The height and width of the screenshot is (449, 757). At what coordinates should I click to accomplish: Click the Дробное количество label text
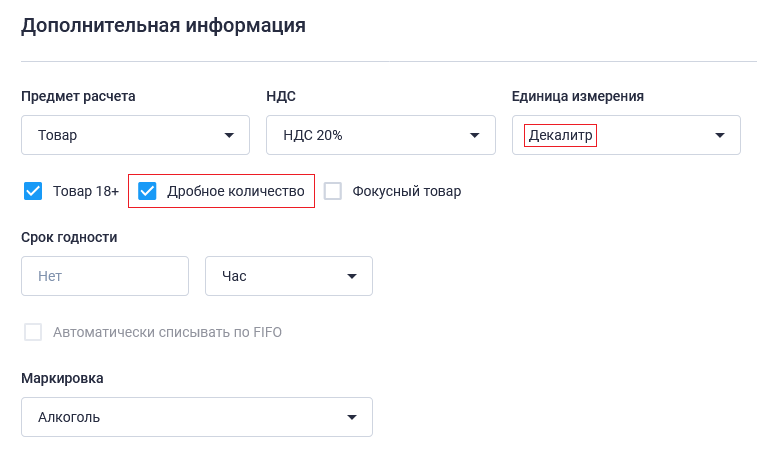[x=236, y=191]
